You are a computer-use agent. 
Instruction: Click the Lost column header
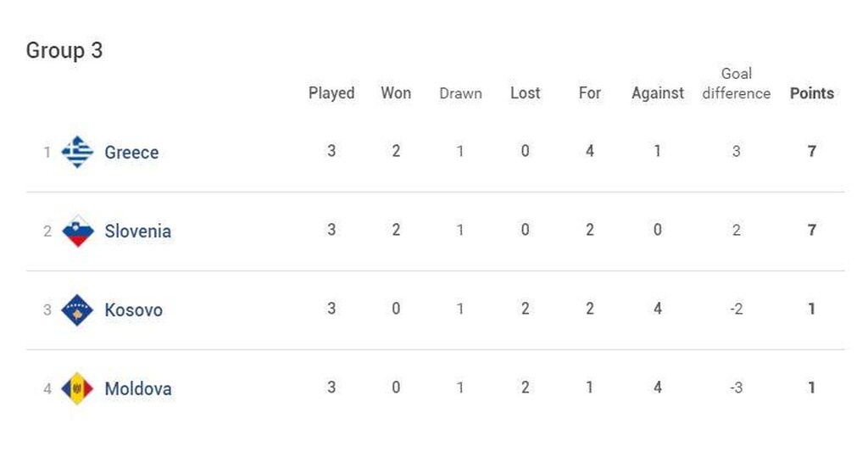525,93
